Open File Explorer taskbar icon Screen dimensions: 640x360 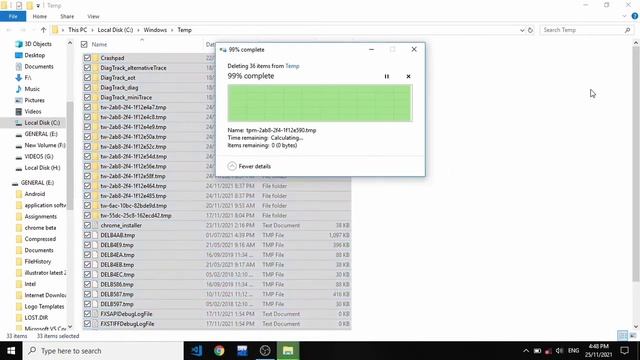tap(288, 351)
